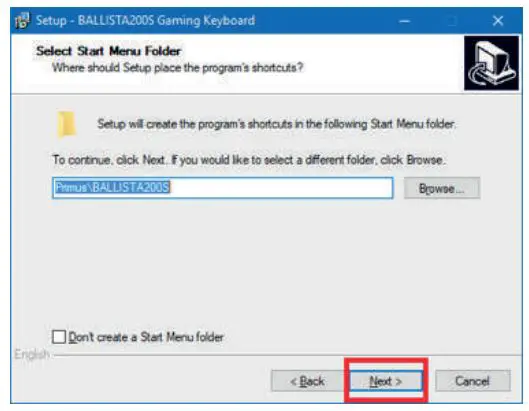Click the Setup installer icon in title bar

pos(22,21)
